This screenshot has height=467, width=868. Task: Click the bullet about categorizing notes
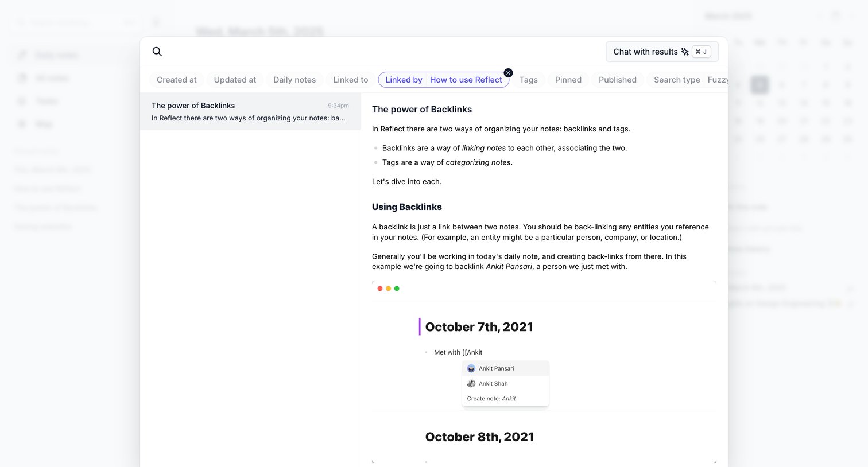[x=447, y=162]
